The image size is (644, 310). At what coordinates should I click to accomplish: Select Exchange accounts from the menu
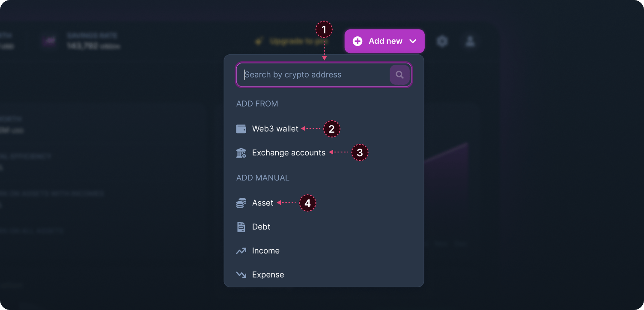(x=289, y=152)
